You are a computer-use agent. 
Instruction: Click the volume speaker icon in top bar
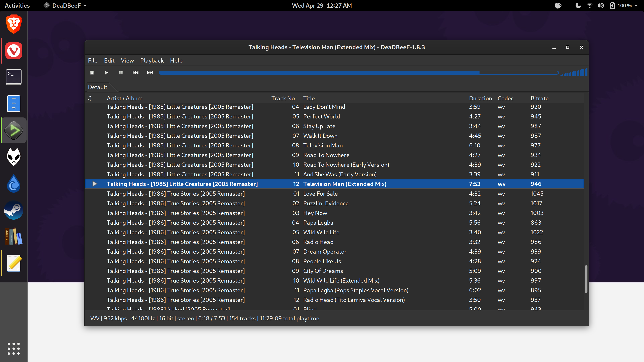600,5
